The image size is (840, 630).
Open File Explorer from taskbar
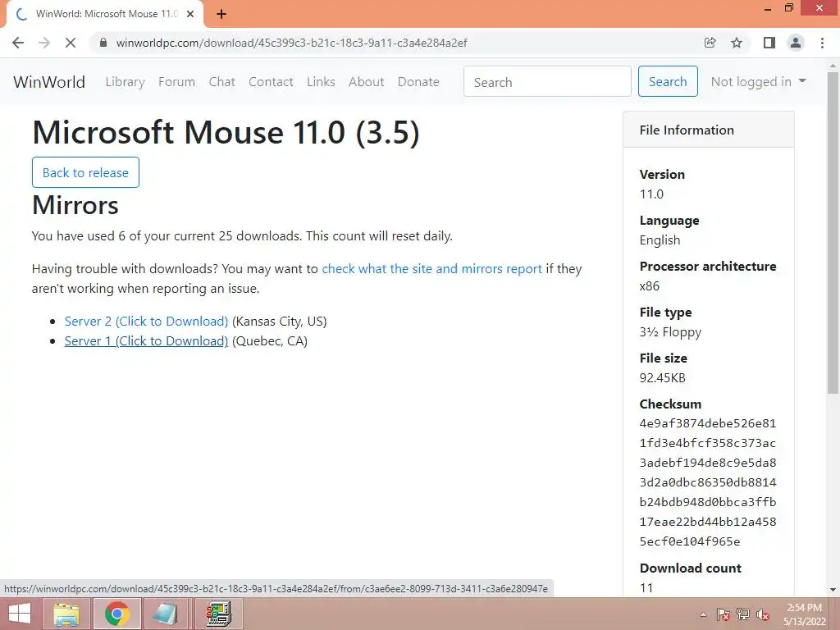(x=66, y=614)
